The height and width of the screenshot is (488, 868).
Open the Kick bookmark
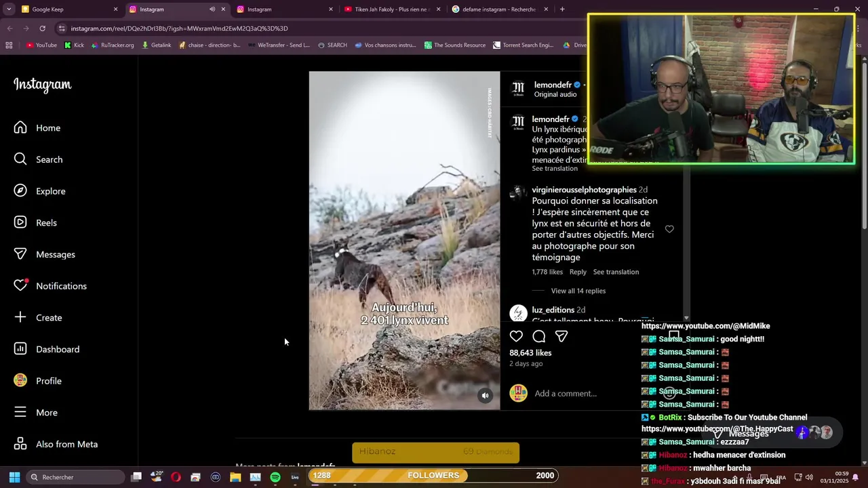point(74,45)
